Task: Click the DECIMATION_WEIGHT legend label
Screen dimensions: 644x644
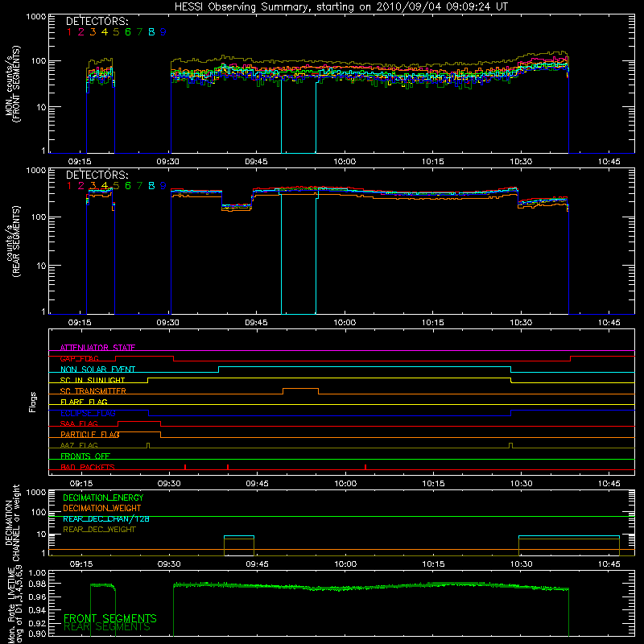Action: 102,508
